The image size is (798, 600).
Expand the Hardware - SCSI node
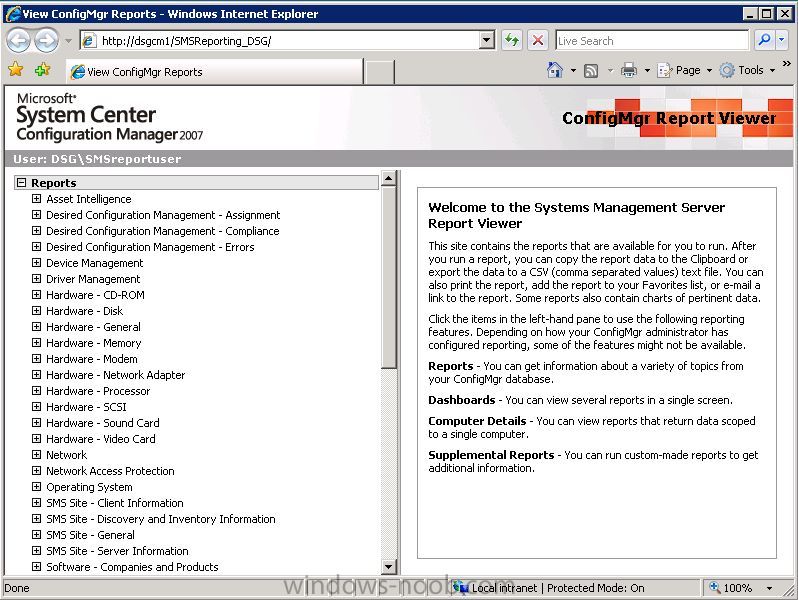pos(36,406)
